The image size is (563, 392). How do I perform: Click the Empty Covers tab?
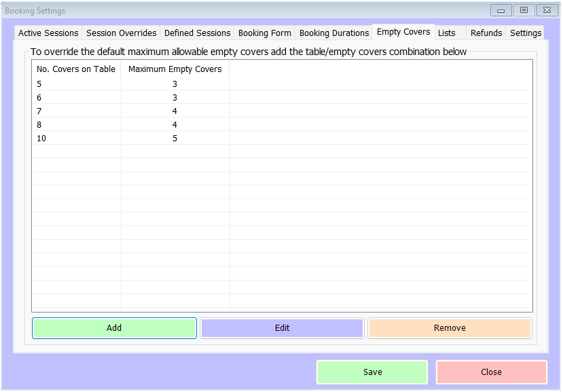click(x=403, y=32)
